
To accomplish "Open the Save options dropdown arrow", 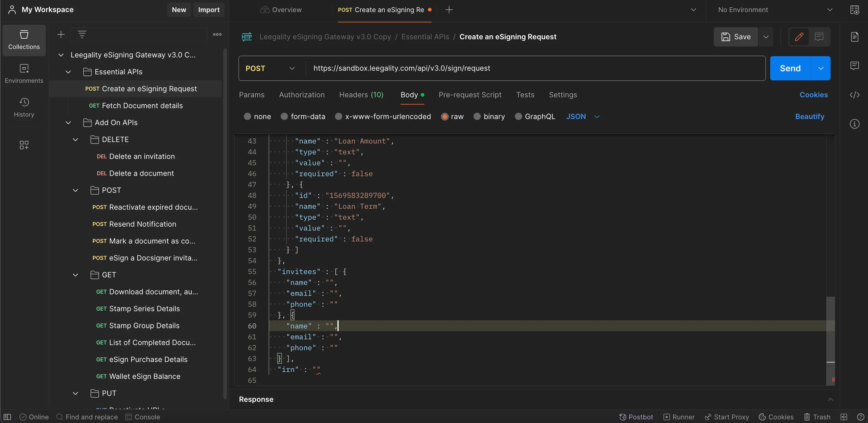I will (x=766, y=37).
